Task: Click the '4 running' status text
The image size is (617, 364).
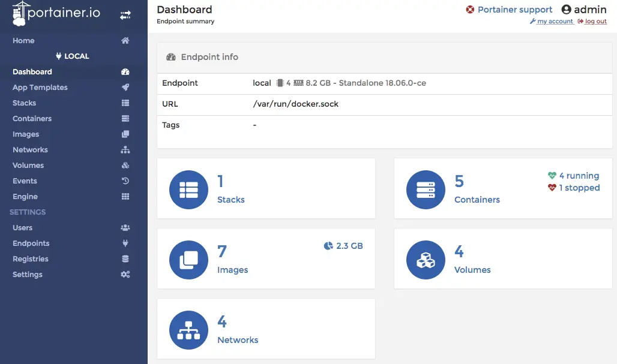Action: [579, 176]
